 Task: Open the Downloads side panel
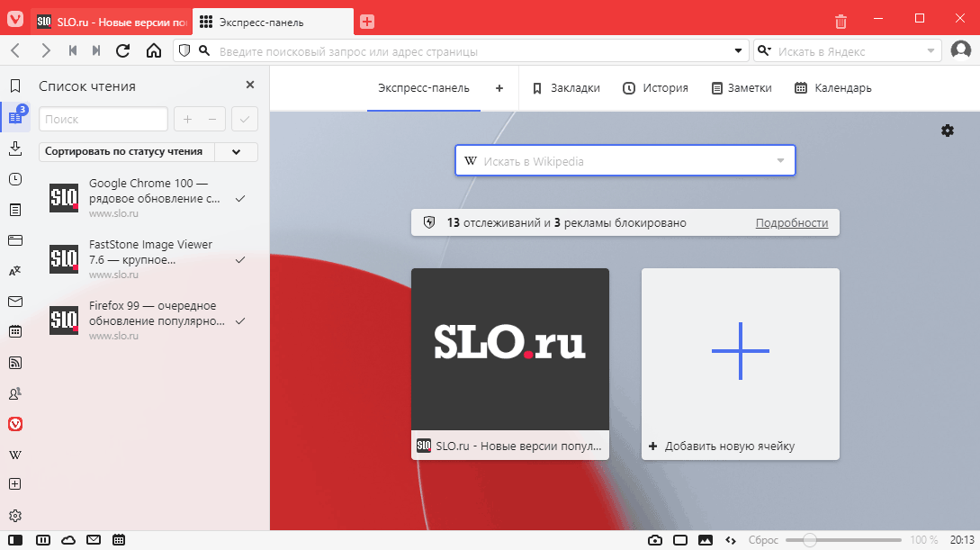tap(15, 149)
